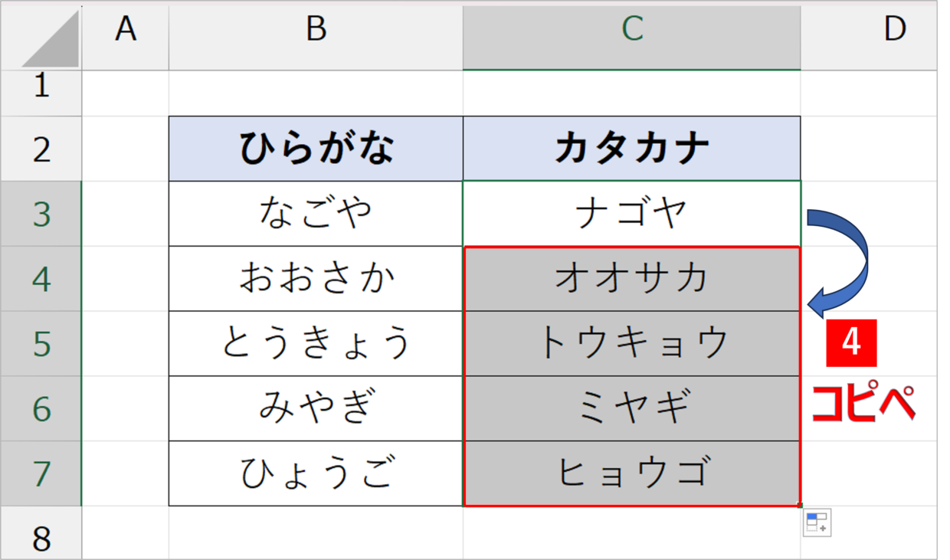Screen dimensions: 950x560
Task: Open the Paste Options icon below column C
Action: (x=817, y=522)
